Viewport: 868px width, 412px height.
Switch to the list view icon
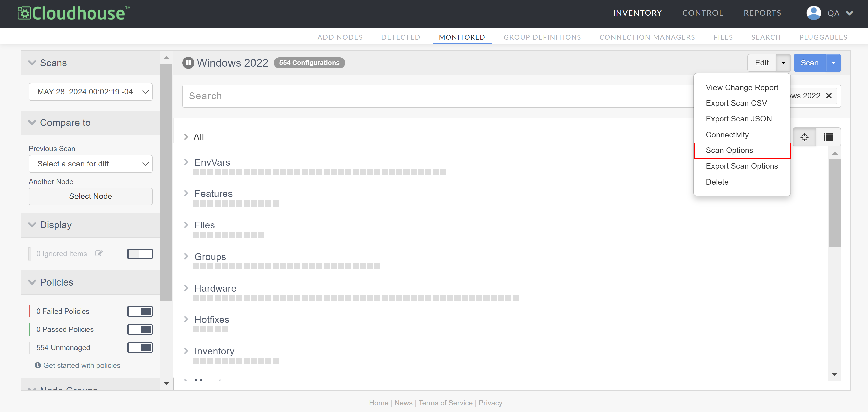coord(828,137)
